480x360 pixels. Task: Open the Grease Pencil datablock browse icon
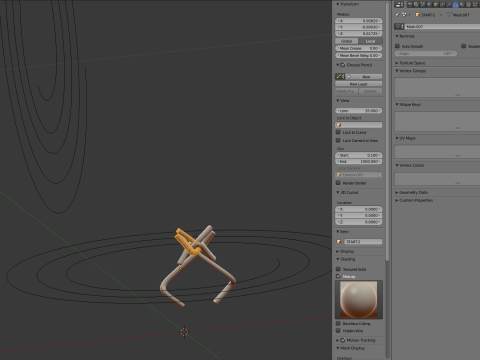pos(340,76)
